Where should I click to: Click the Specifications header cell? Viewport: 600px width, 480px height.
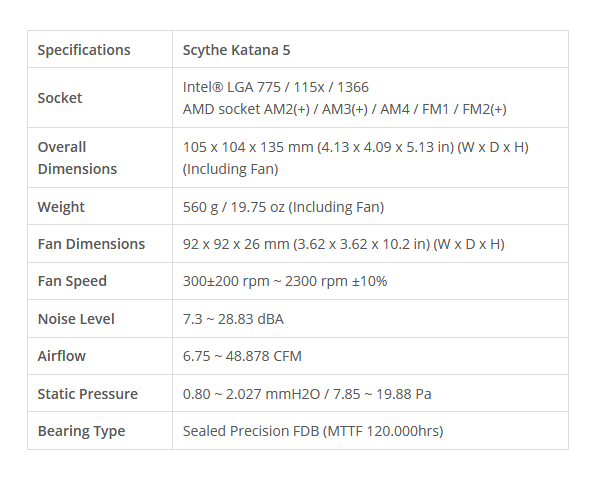pyautogui.click(x=100, y=49)
